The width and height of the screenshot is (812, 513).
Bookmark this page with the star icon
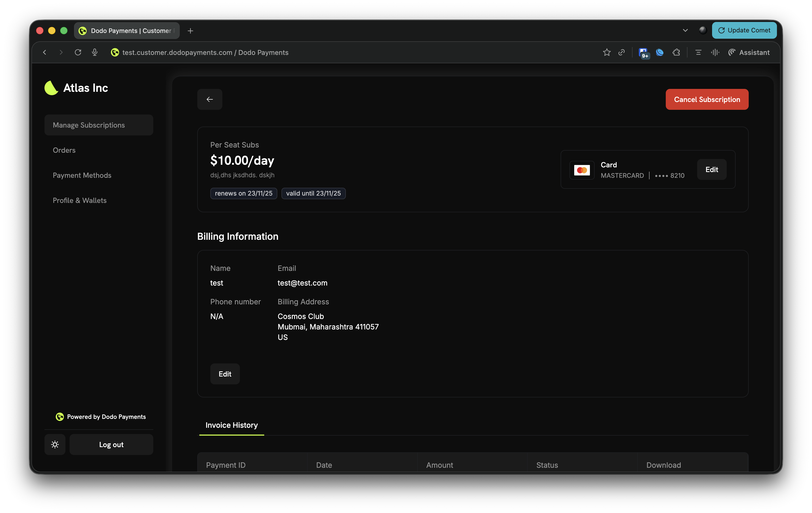coord(606,52)
